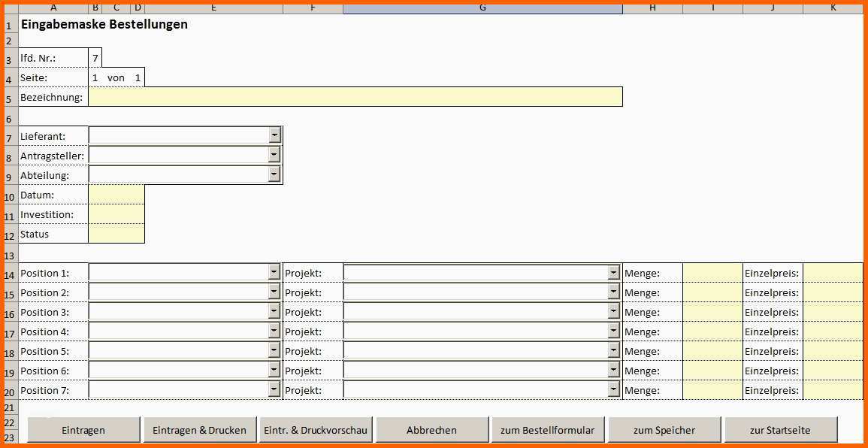Open the Projekt dropdown in Position 3 row
The width and height of the screenshot is (868, 448).
[613, 312]
